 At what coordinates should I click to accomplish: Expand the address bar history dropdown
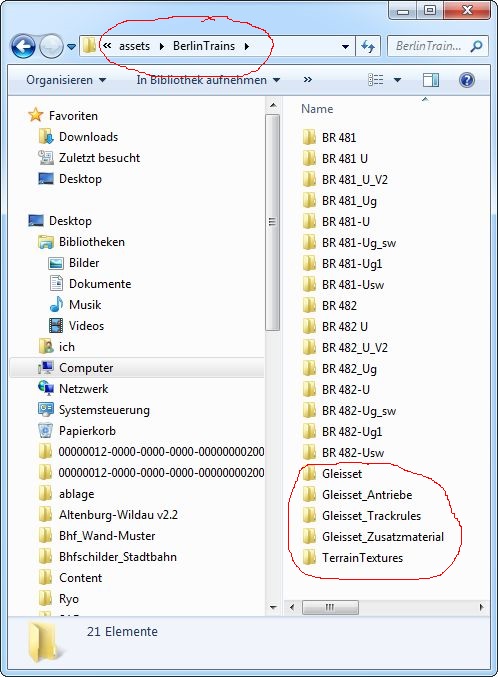(x=345, y=46)
